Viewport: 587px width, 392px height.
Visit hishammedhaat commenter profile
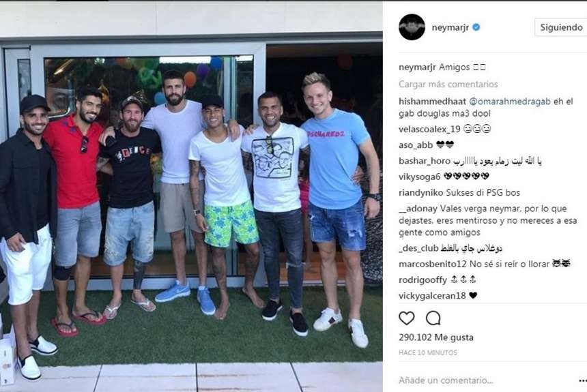point(432,102)
